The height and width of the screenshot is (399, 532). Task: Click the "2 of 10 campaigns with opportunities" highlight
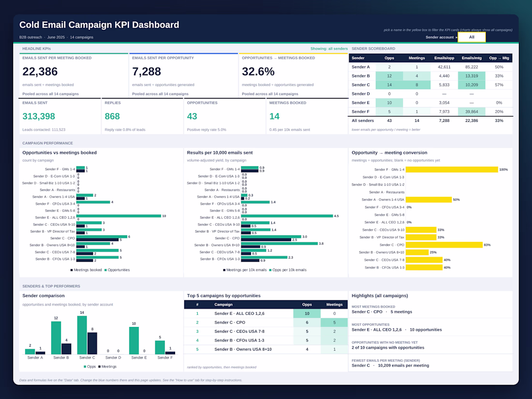point(388,348)
